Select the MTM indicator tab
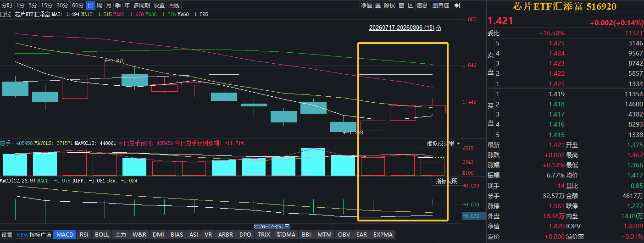The height and width of the screenshot is (243, 644). point(325,235)
